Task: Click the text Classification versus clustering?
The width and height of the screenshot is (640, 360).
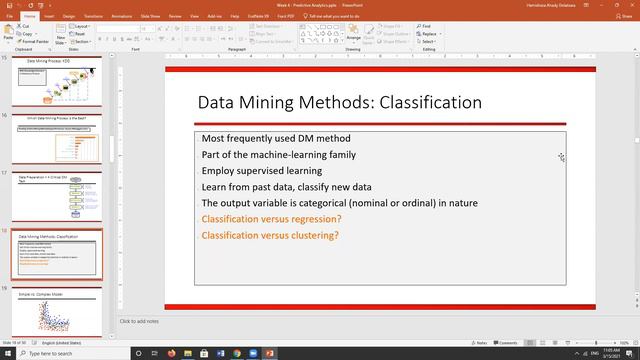Action: (x=270, y=236)
